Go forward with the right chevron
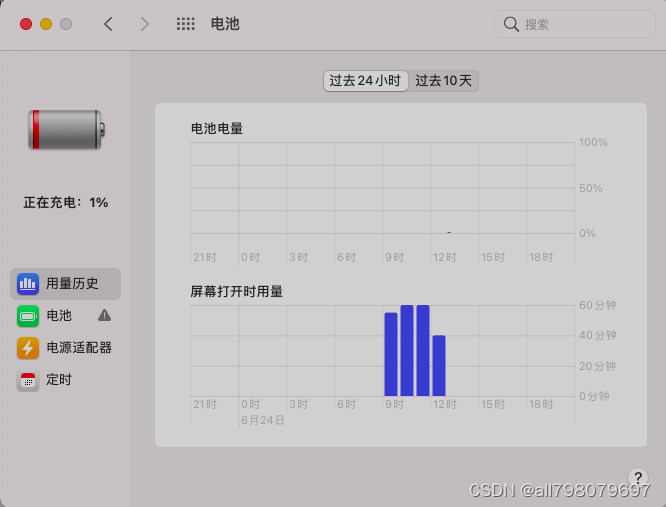 point(144,24)
